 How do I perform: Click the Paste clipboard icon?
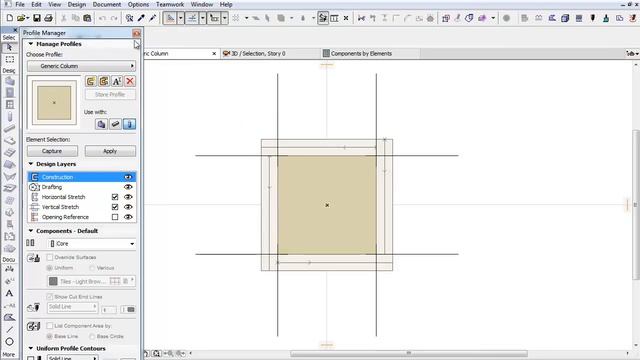click(87, 18)
